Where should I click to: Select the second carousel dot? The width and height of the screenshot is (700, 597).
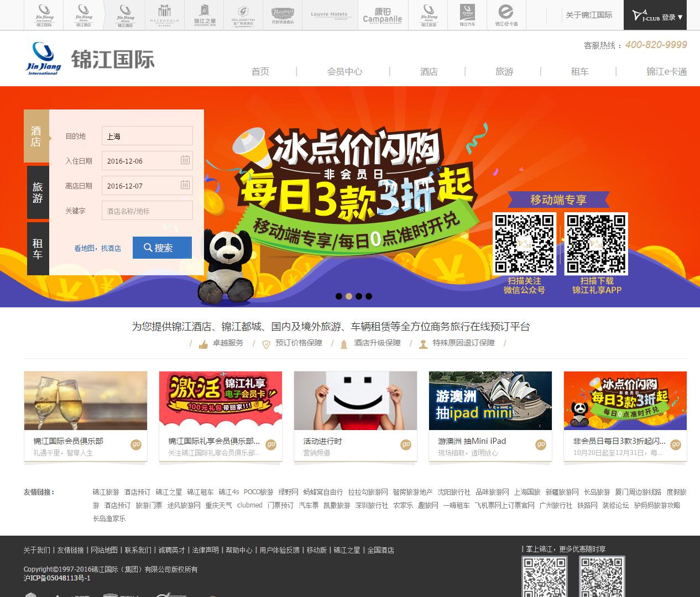pyautogui.click(x=349, y=296)
